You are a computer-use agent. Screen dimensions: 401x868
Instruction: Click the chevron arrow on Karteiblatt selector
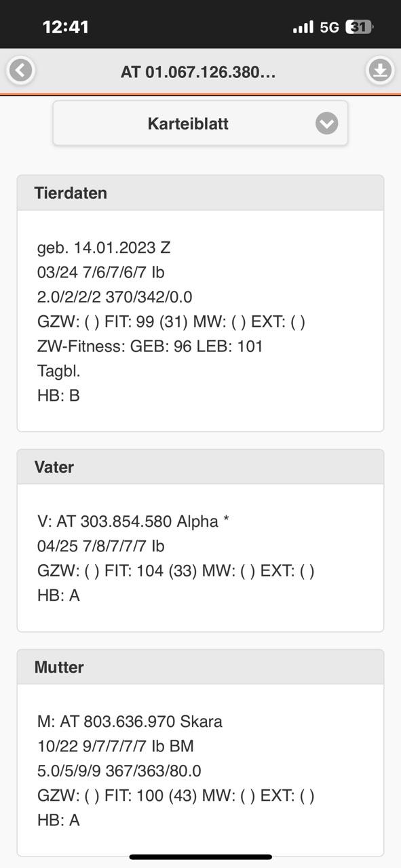click(326, 123)
